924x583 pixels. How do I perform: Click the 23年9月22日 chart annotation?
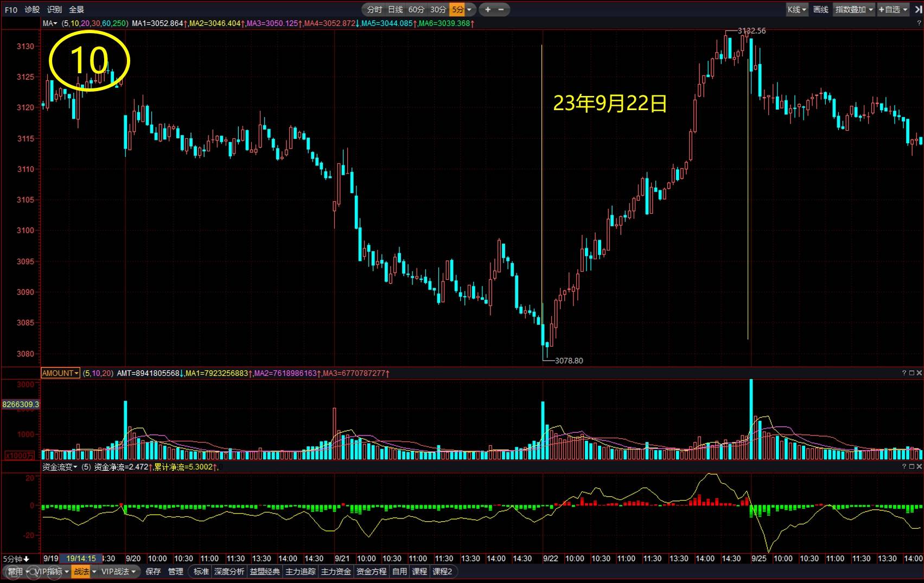tap(610, 103)
